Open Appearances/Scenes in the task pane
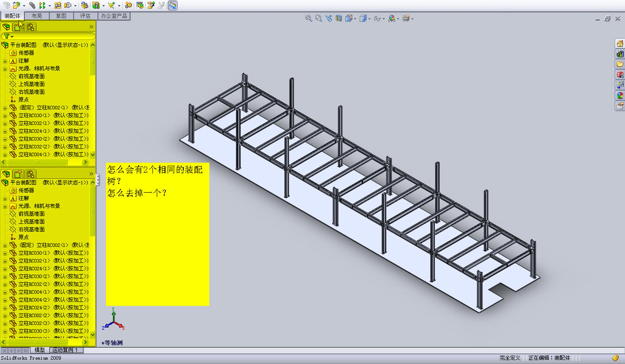The height and width of the screenshot is (364, 625). [620, 95]
